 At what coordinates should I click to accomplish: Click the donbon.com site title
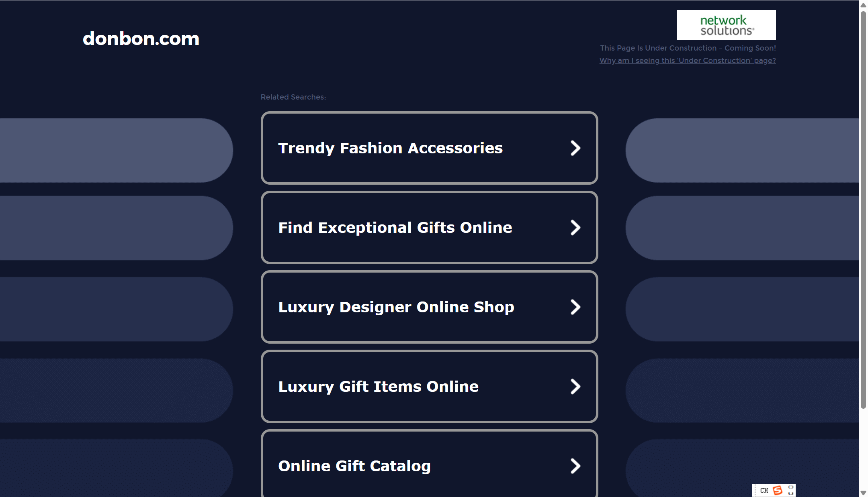[141, 39]
